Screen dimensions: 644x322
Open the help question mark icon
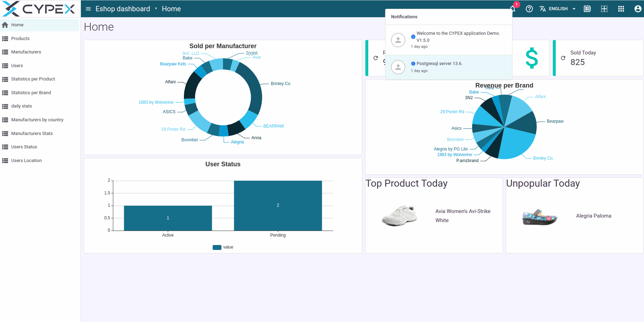pyautogui.click(x=529, y=9)
